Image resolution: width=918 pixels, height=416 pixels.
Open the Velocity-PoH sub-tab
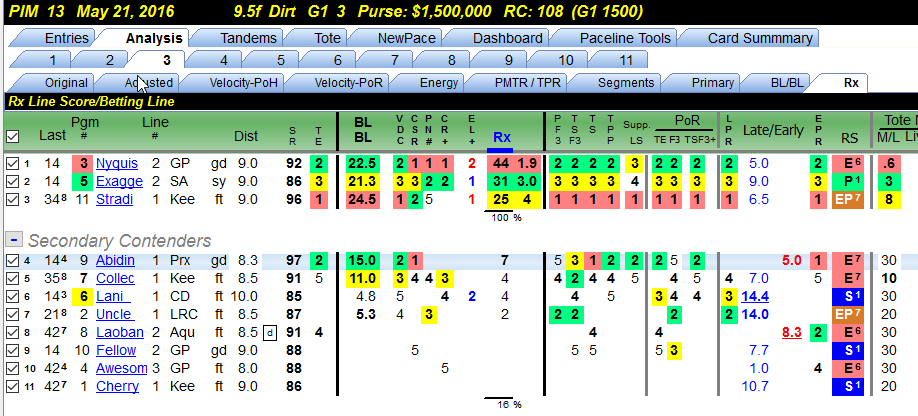click(x=243, y=82)
